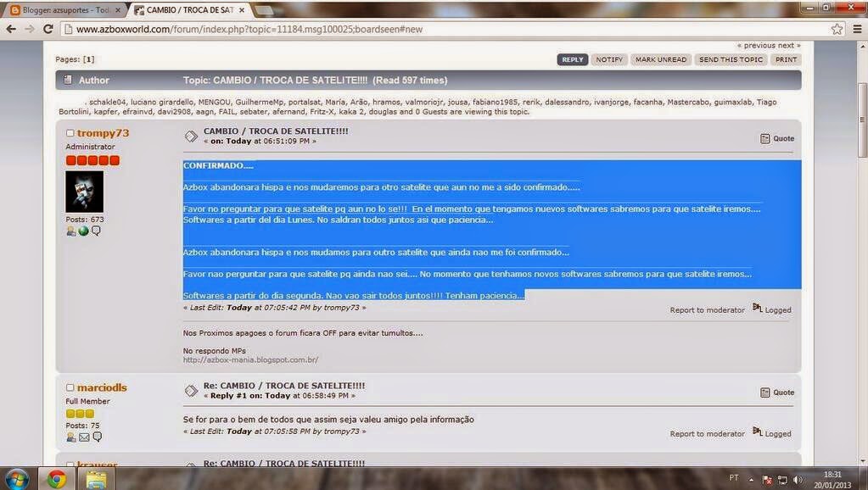Viewport: 868px width, 490px height.
Task: Open the CAMBIO / TROCA DE SATELITE!!!! post title
Action: pyautogui.click(x=276, y=131)
